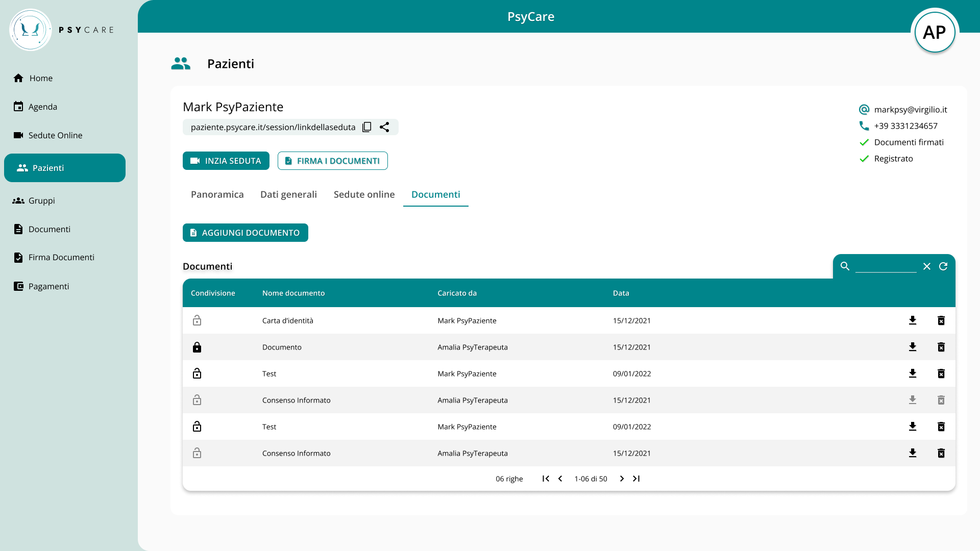Image resolution: width=980 pixels, height=551 pixels.
Task: Sort by Condivisione column header
Action: point(213,293)
